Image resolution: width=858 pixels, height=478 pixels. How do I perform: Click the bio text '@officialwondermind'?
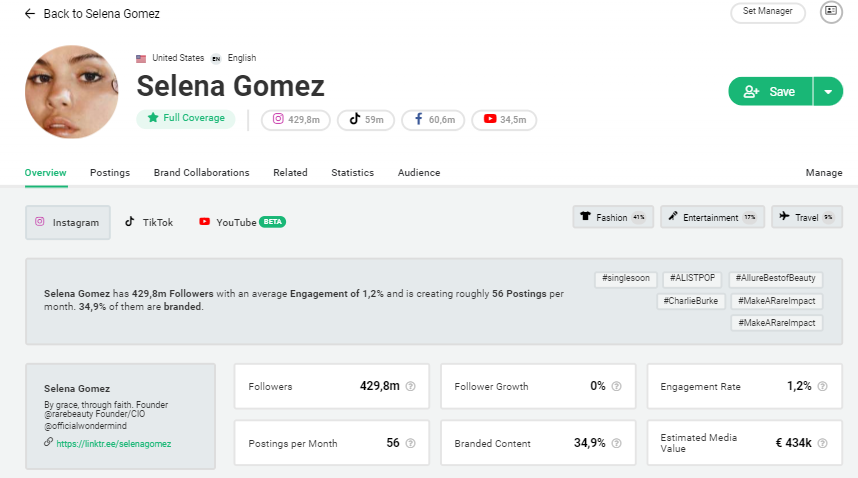coord(85,425)
